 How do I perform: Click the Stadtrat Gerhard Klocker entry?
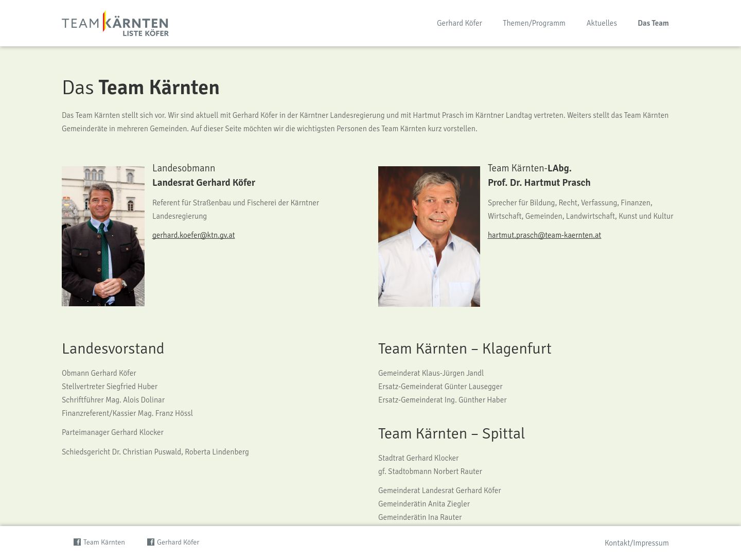[418, 458]
